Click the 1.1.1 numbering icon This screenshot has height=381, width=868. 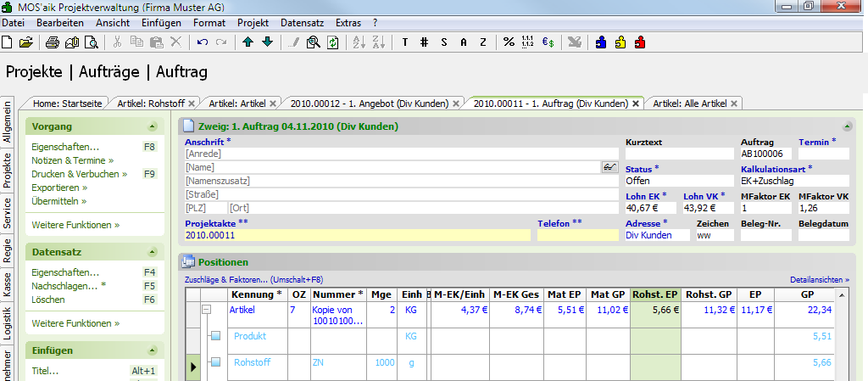527,42
